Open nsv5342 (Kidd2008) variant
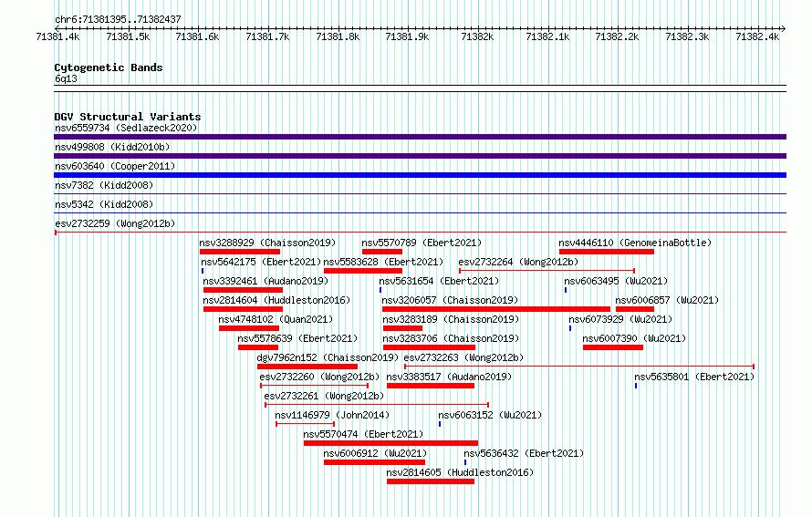The image size is (812, 517). [x=104, y=204]
